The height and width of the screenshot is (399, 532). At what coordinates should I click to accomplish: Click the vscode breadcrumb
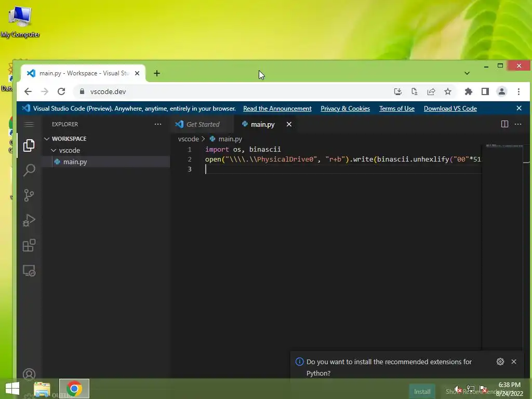click(188, 139)
